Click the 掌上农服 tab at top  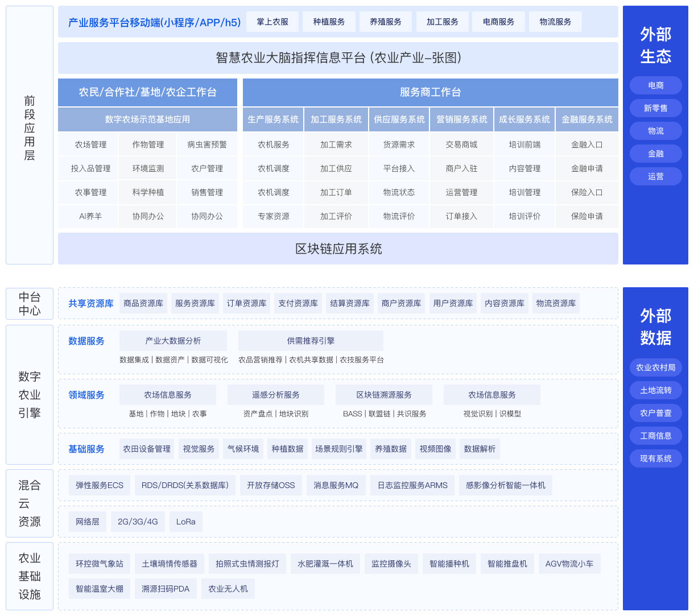[272, 22]
